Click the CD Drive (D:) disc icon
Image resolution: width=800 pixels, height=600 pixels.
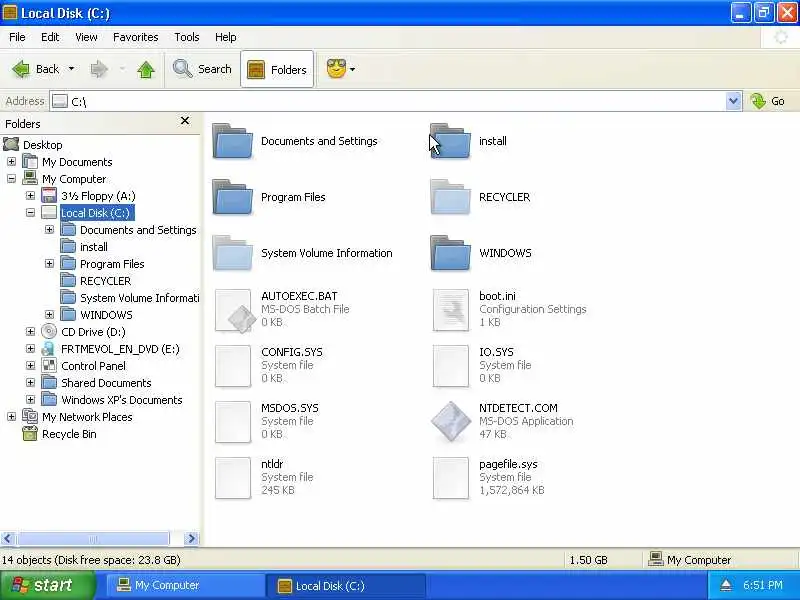coord(49,332)
